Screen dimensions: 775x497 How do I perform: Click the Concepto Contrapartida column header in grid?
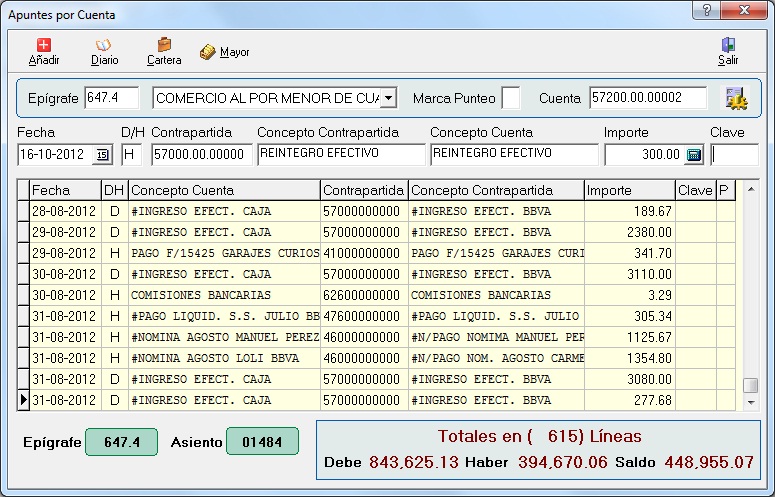496,190
